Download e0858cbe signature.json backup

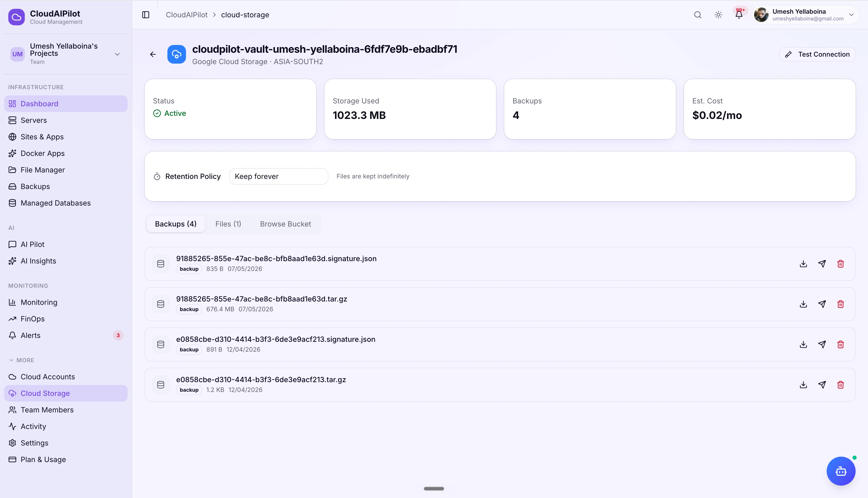803,344
